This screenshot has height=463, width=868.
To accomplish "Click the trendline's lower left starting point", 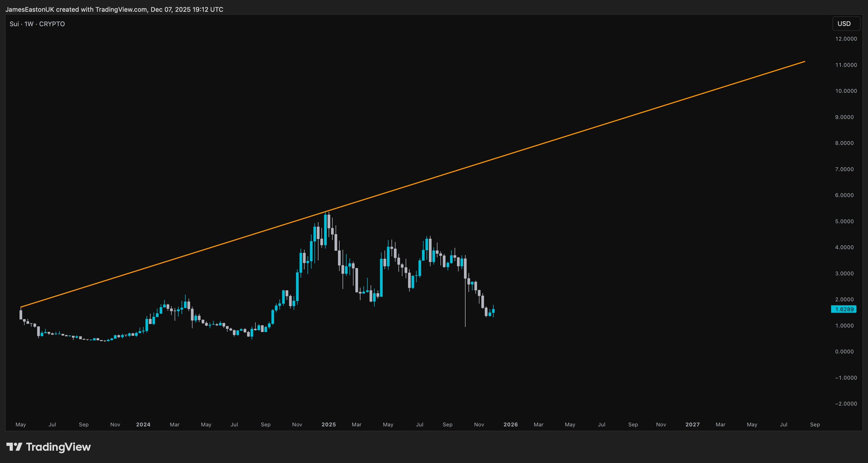I will click(21, 307).
